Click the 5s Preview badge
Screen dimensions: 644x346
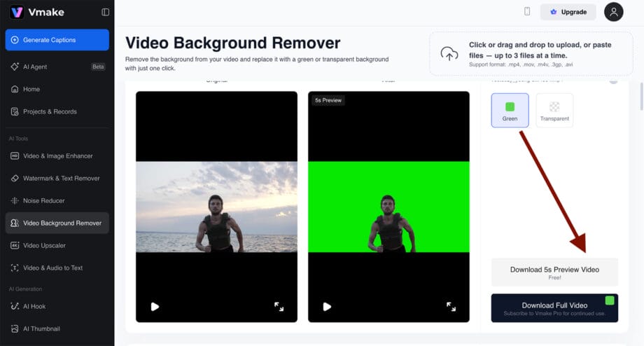(x=328, y=100)
